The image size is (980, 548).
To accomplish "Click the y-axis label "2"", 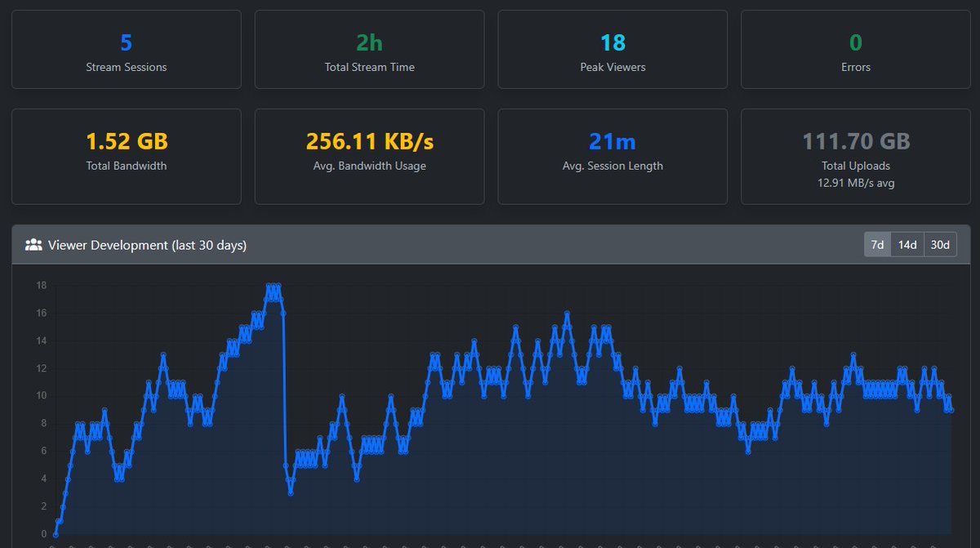I will point(43,507).
